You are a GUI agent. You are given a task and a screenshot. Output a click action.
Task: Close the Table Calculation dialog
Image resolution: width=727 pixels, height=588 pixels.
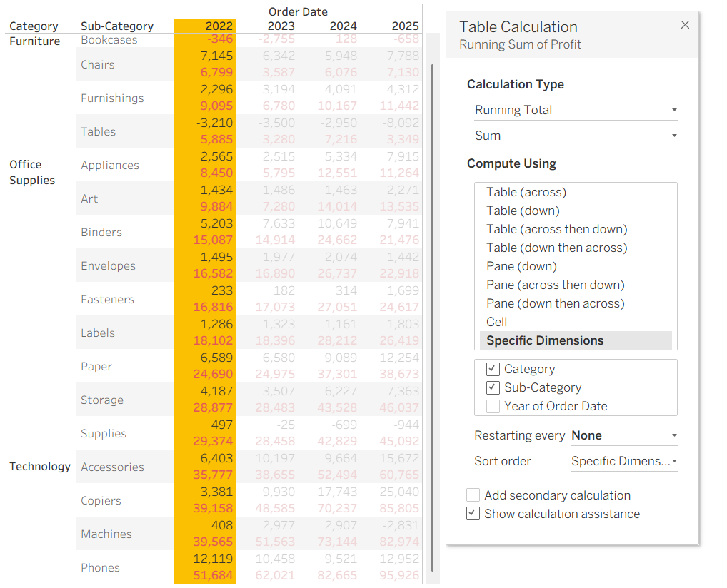tap(685, 24)
